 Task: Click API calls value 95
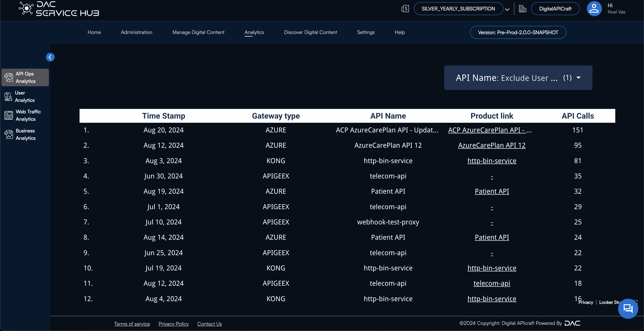(578, 145)
